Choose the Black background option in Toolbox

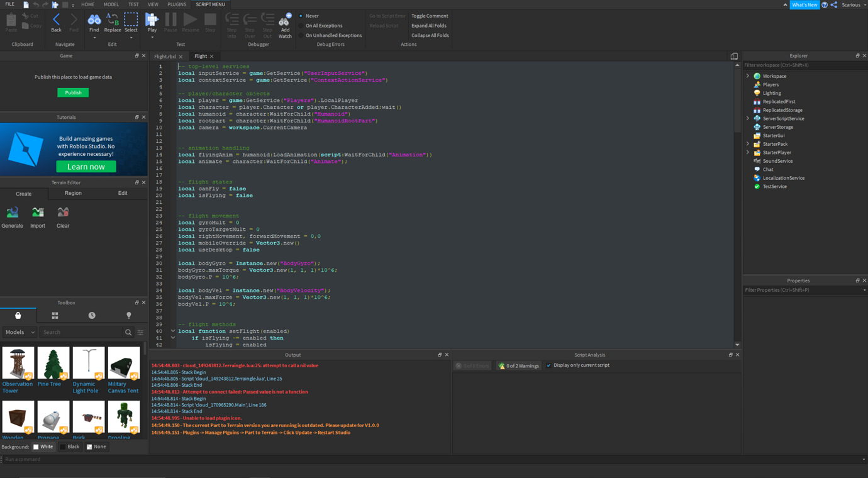[x=68, y=446]
